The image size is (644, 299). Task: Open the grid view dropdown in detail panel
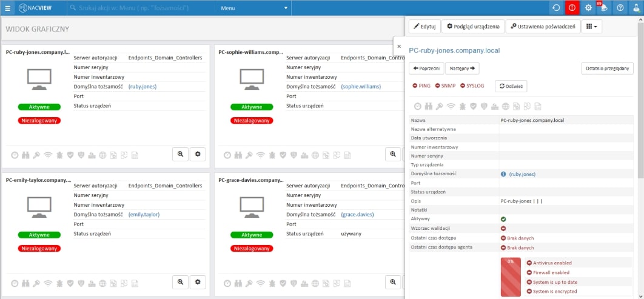tap(592, 27)
